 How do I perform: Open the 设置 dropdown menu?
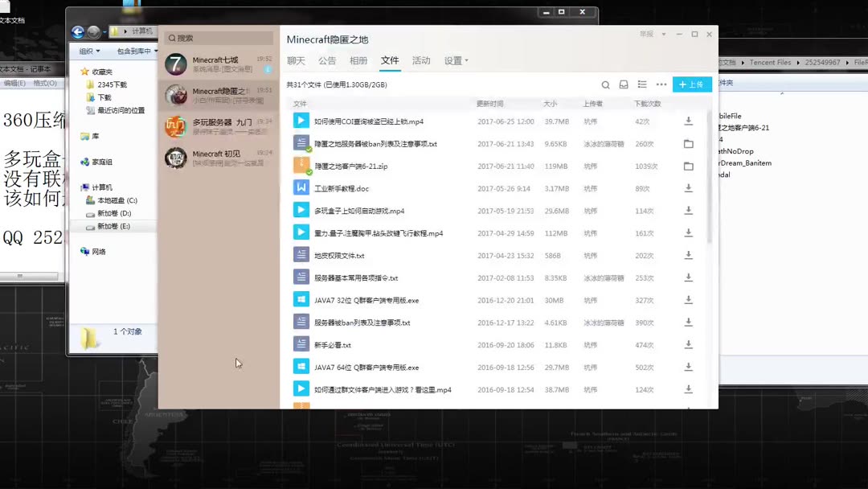[x=452, y=60]
